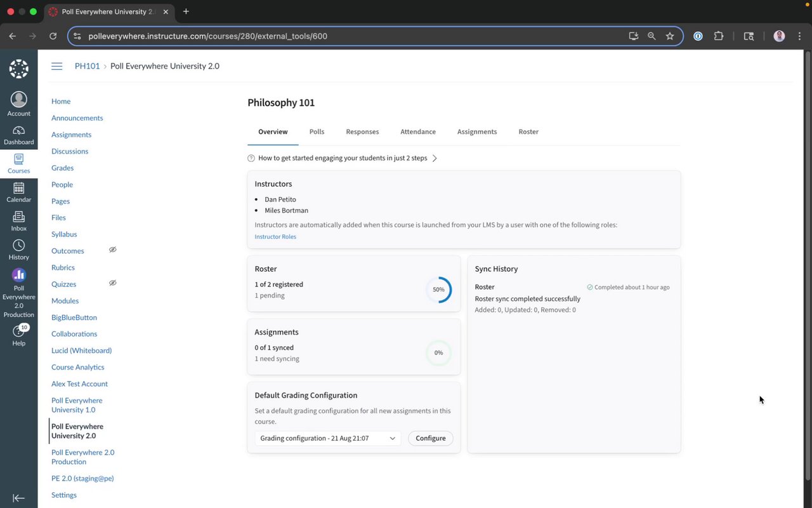
Task: Open Collaborations in course navigation
Action: tap(74, 334)
